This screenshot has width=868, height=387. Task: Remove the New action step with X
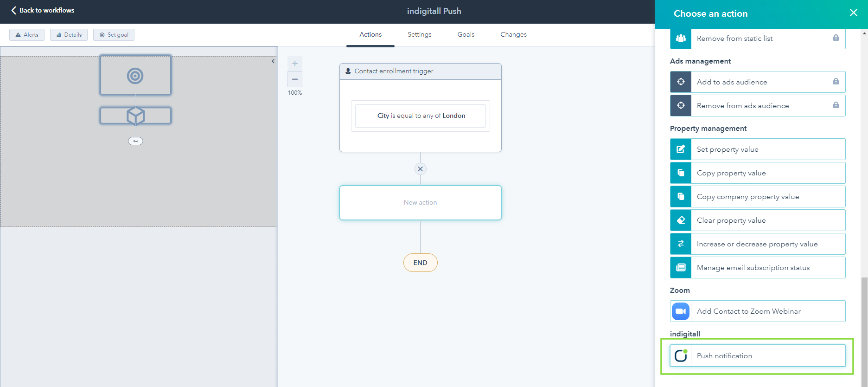point(421,169)
